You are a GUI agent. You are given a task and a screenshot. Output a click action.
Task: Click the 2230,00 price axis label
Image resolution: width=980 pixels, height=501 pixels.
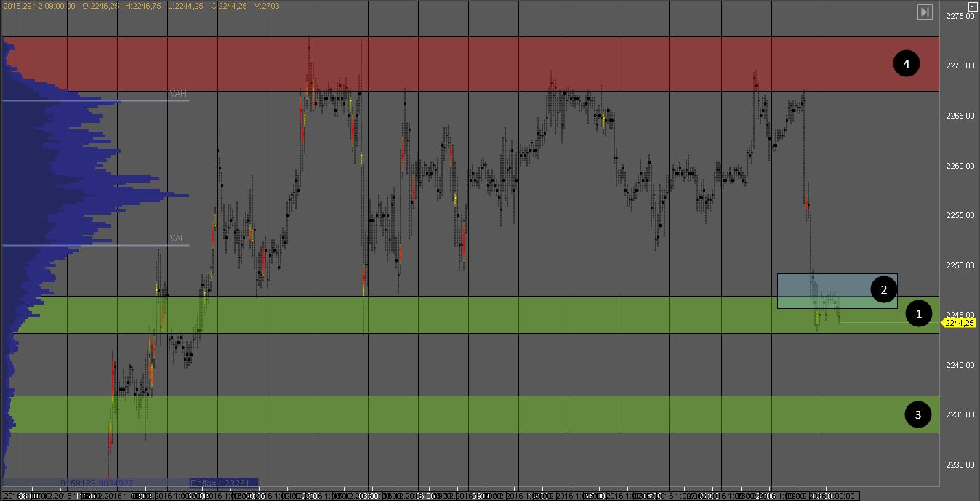tap(960, 465)
